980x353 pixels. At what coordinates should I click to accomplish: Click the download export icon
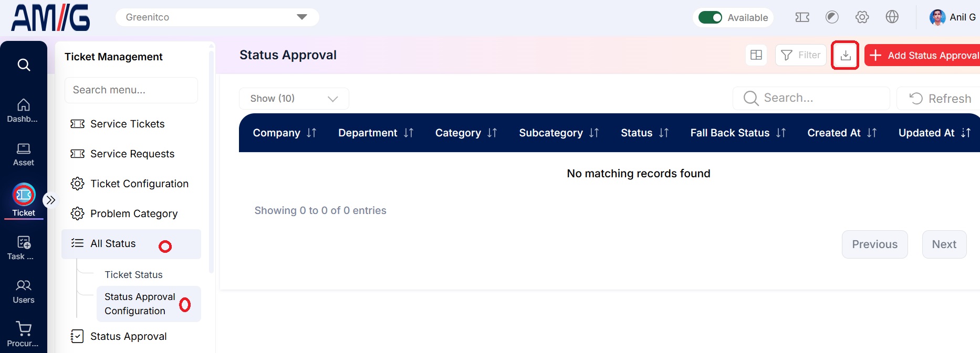(846, 55)
